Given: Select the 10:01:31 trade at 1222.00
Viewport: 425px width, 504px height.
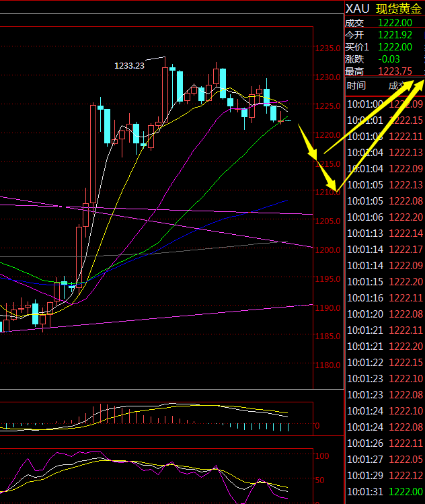Looking at the screenshot, I should pos(383,492).
